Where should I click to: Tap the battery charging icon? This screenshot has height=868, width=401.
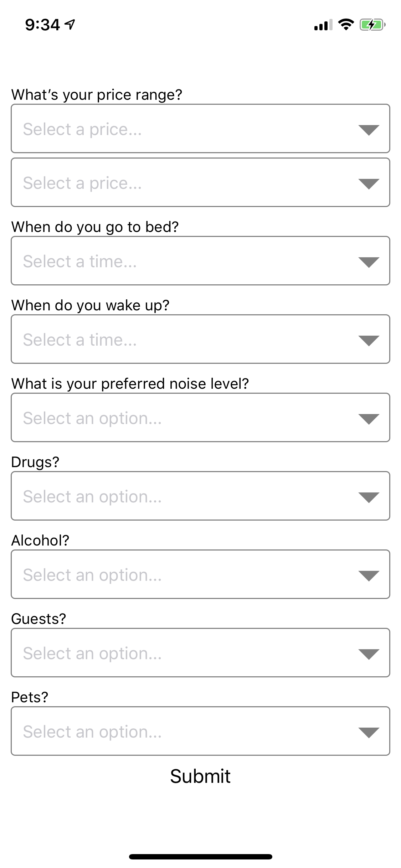372,25
